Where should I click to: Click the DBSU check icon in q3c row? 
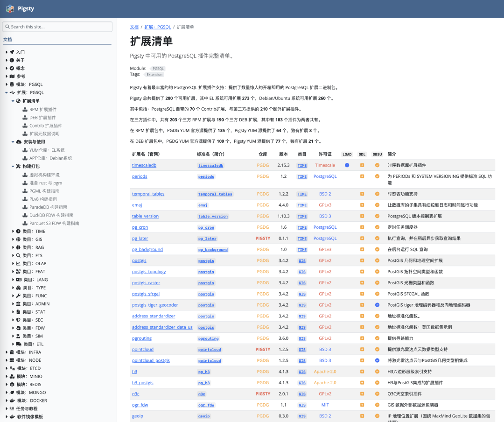click(377, 394)
